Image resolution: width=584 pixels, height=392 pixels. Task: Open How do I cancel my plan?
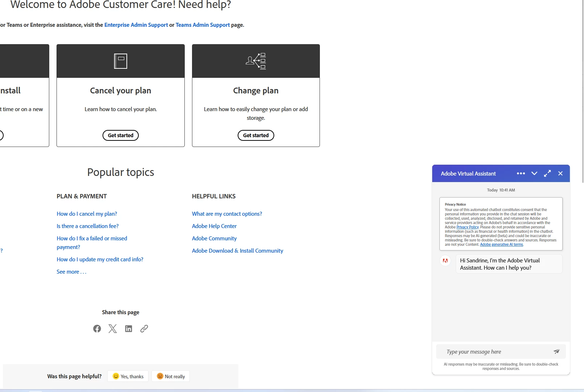coord(87,214)
